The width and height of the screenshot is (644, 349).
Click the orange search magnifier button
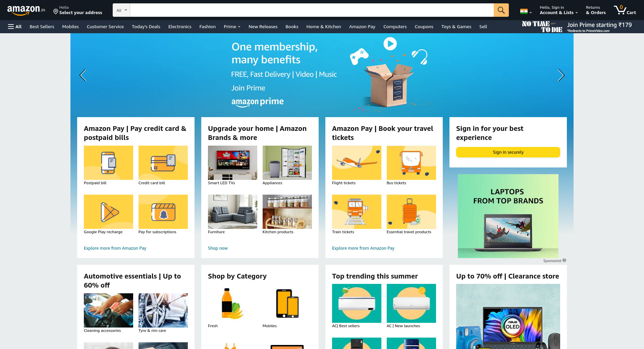pyautogui.click(x=501, y=10)
